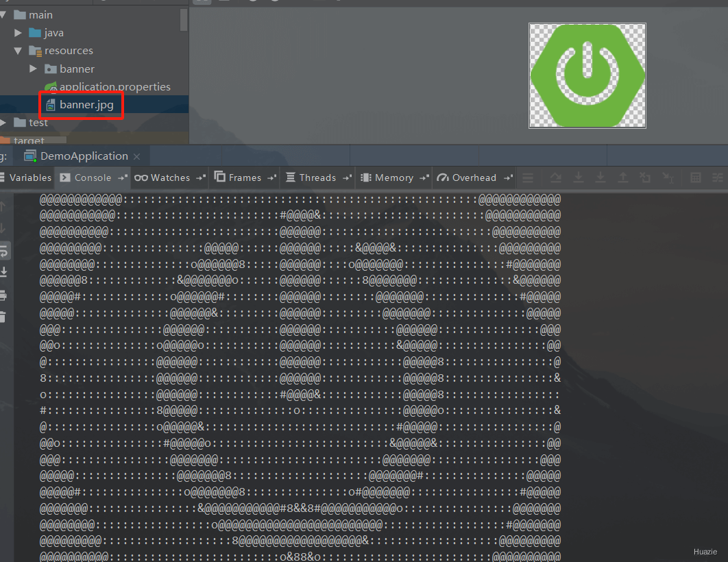Switch to the Variables tab

tap(27, 178)
